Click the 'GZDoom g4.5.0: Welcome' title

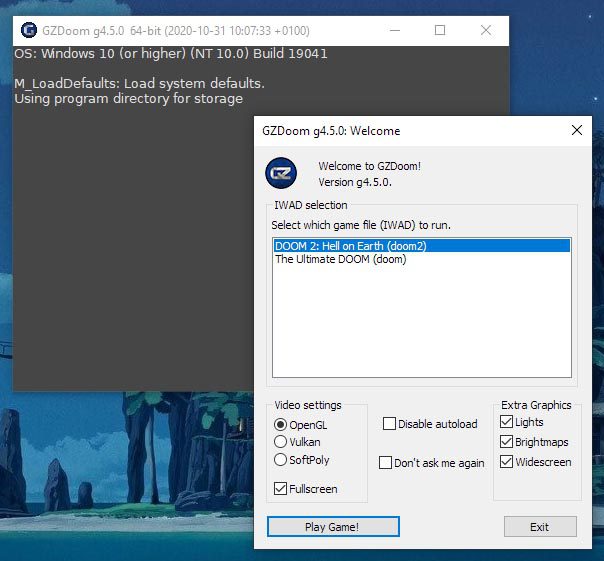coord(331,131)
